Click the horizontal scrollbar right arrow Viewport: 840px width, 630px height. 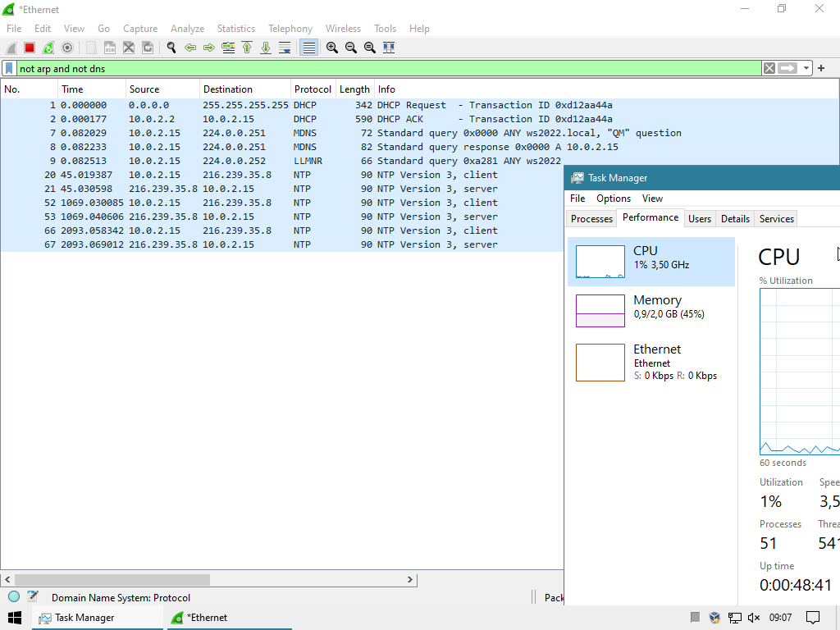(410, 580)
